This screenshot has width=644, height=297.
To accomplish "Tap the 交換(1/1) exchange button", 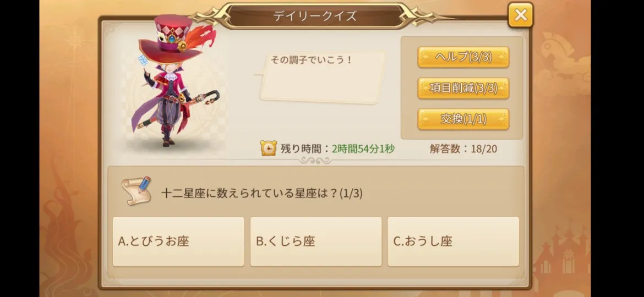I will pyautogui.click(x=463, y=119).
